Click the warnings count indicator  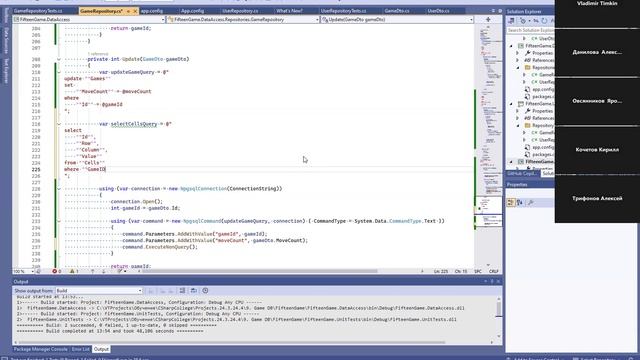(x=74, y=271)
